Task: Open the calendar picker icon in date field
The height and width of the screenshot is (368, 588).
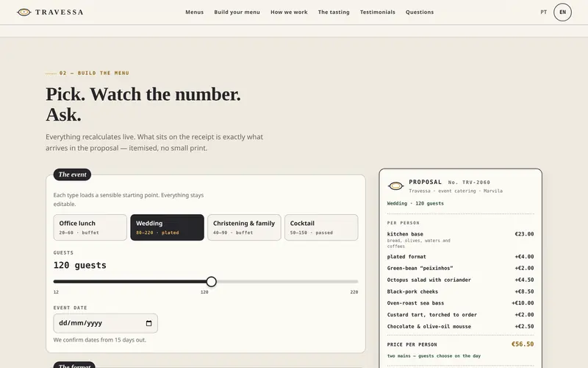Action: 149,323
